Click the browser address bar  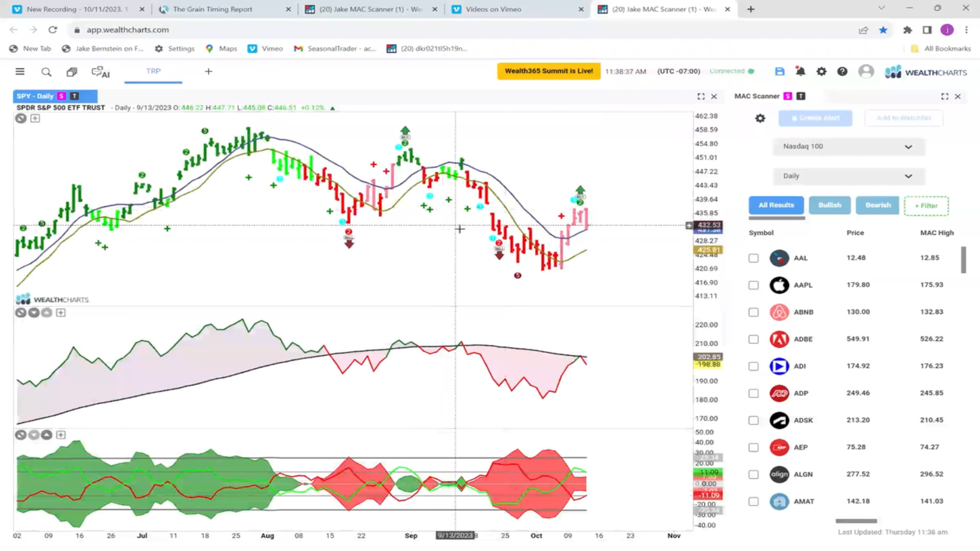point(459,30)
